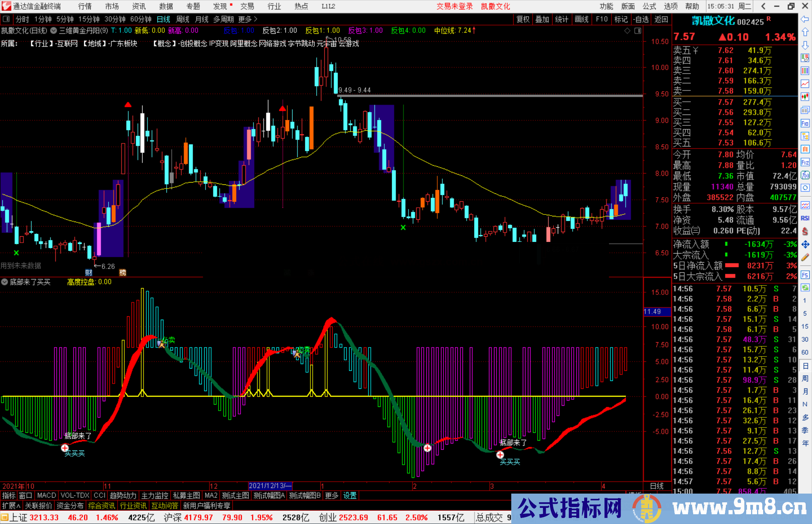The width and height of the screenshot is (812, 524).
Task: Expand the 底部来了买买 indicator chevron
Action: pos(5,282)
